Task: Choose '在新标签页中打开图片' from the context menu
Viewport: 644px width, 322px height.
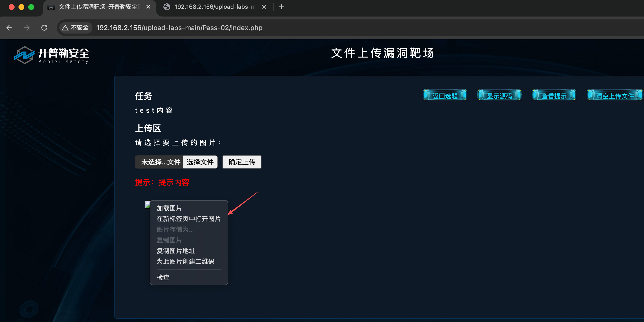Action: [x=188, y=219]
